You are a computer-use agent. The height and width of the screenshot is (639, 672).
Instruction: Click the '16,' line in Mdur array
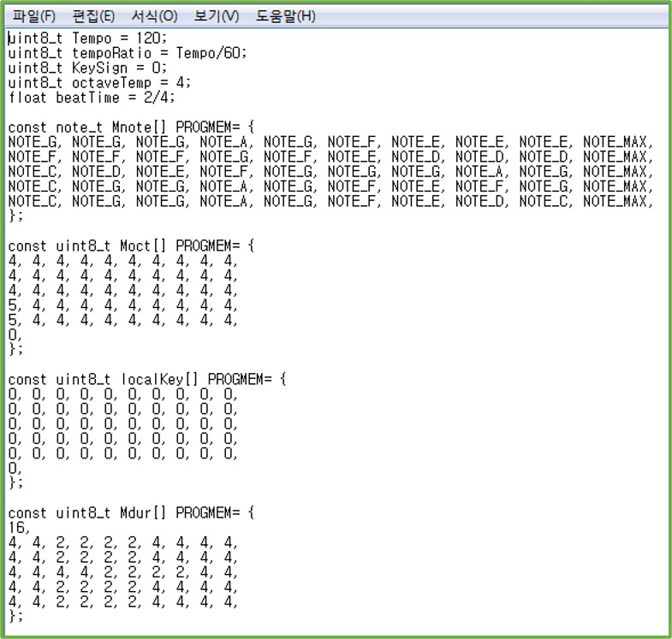coord(19,528)
